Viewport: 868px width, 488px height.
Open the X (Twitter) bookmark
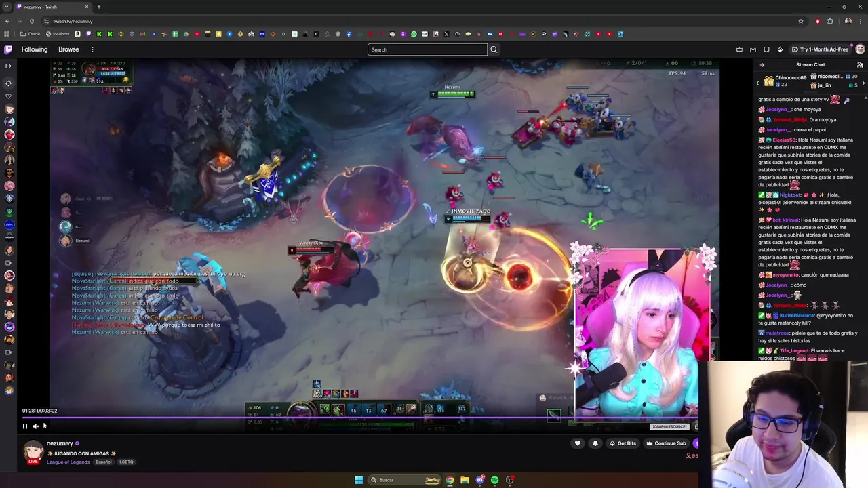[446, 34]
